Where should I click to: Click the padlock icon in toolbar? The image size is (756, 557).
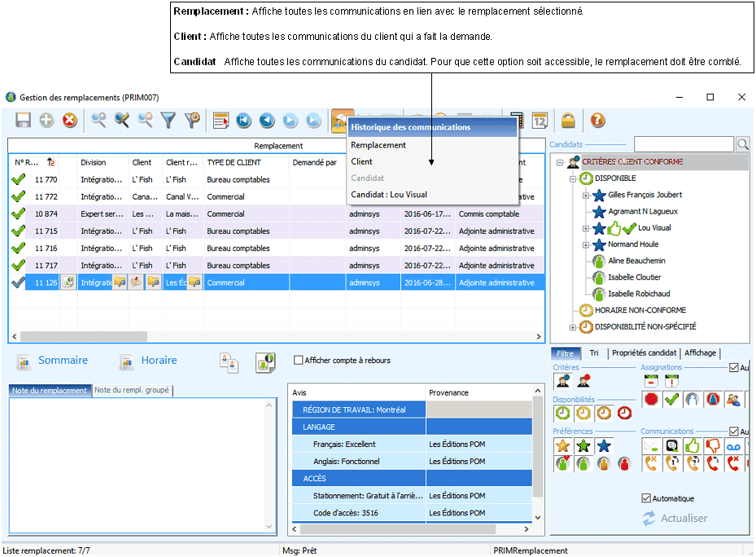coord(568,121)
